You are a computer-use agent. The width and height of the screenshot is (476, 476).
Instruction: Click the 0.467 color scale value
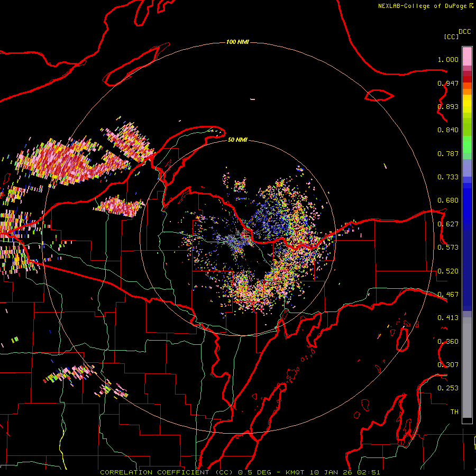[448, 295]
